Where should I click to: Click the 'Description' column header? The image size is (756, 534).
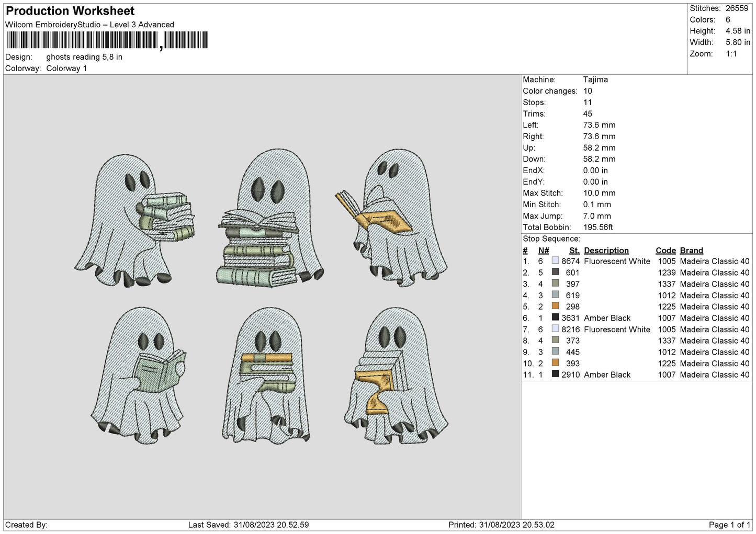(x=606, y=251)
